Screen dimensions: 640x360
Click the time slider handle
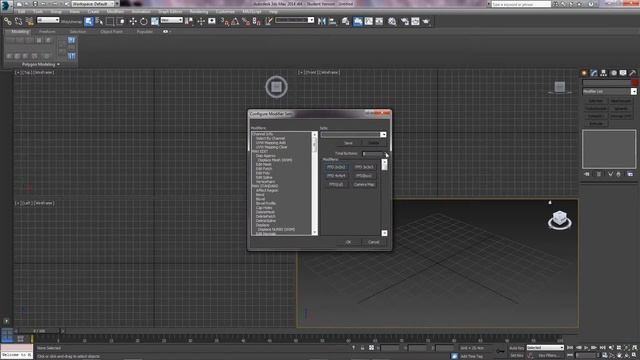coord(40,331)
